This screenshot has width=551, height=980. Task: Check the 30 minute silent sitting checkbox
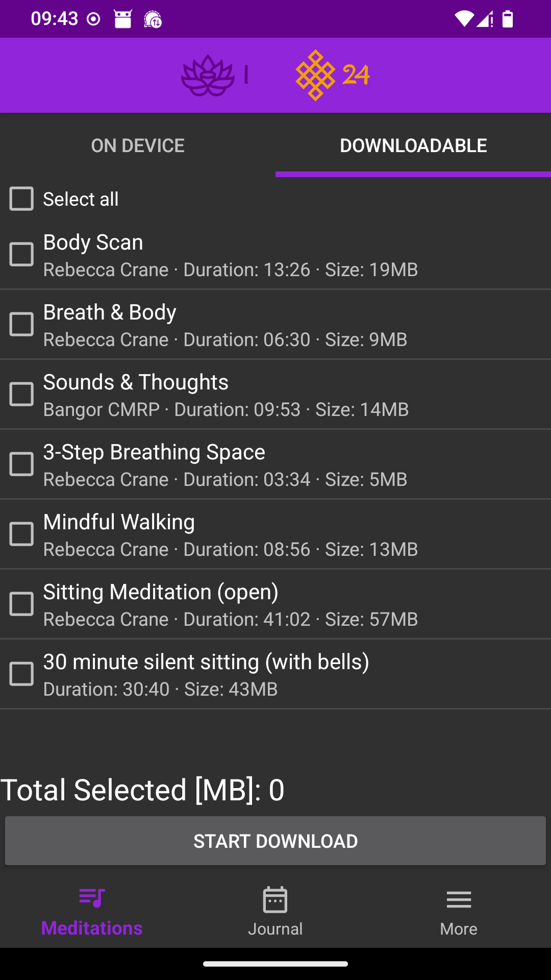tap(21, 674)
